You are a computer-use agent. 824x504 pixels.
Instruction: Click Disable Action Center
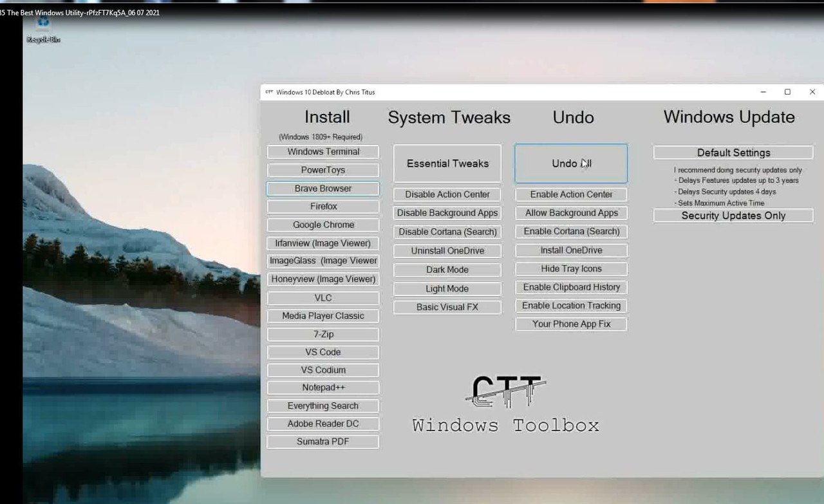(x=447, y=194)
